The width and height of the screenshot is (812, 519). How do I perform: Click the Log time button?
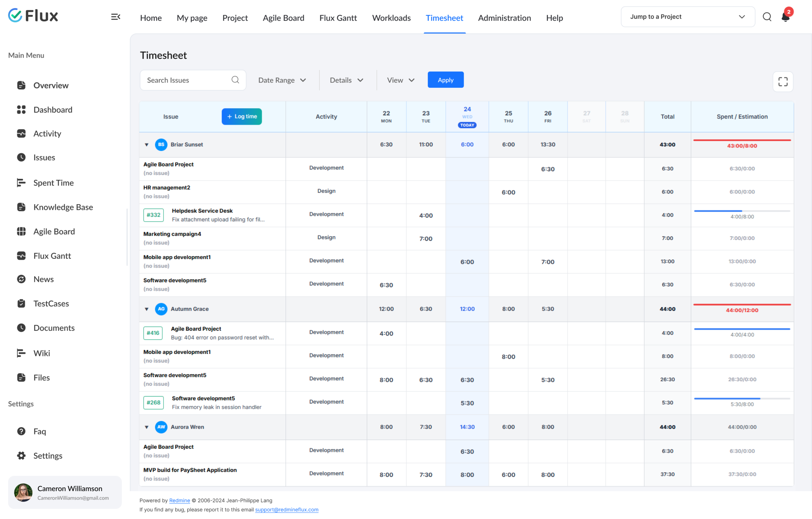[x=241, y=116]
